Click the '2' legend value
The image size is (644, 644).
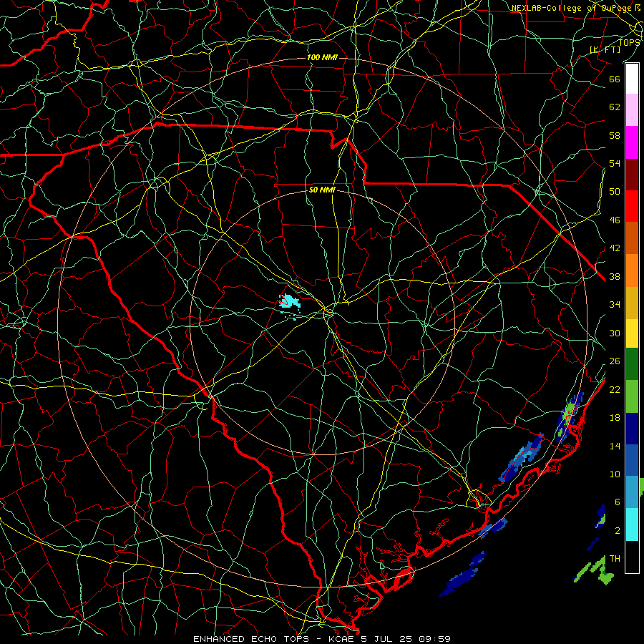pos(618,531)
